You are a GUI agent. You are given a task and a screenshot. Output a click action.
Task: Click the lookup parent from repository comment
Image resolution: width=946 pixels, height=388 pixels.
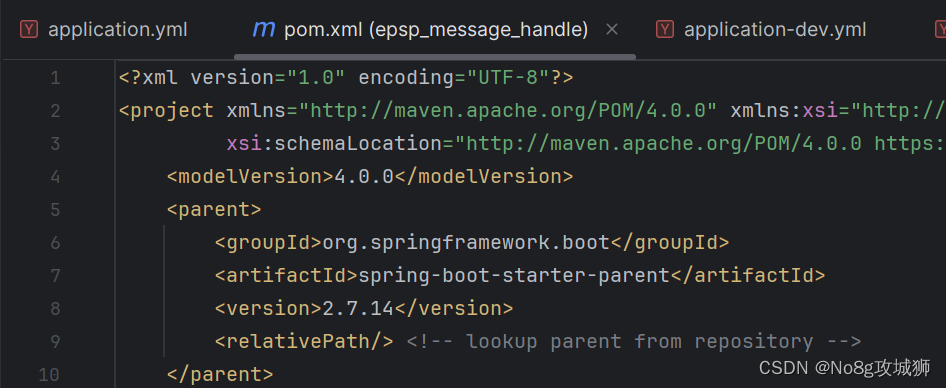(x=633, y=342)
